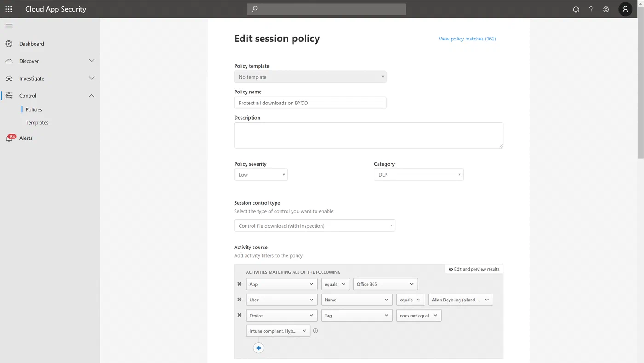Open Dashboard from the sidebar
Screen dimensions: 644x363
click(x=32, y=44)
